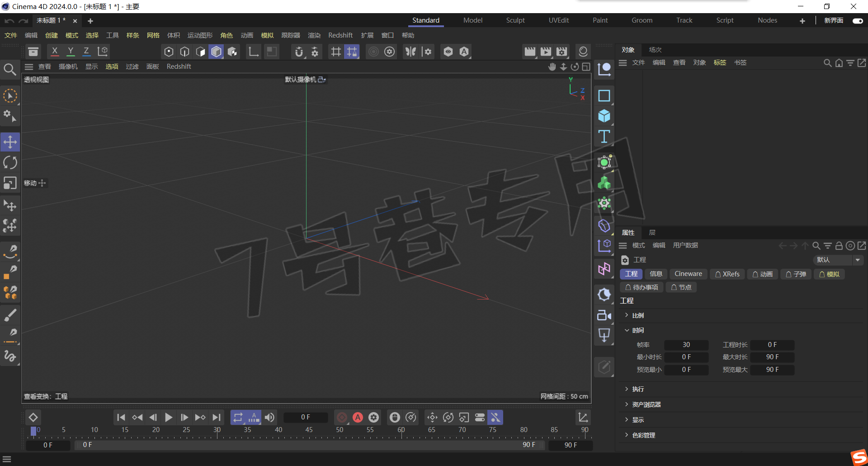Select the Scale tool in left toolbar
The image size is (868, 466).
pos(10,183)
